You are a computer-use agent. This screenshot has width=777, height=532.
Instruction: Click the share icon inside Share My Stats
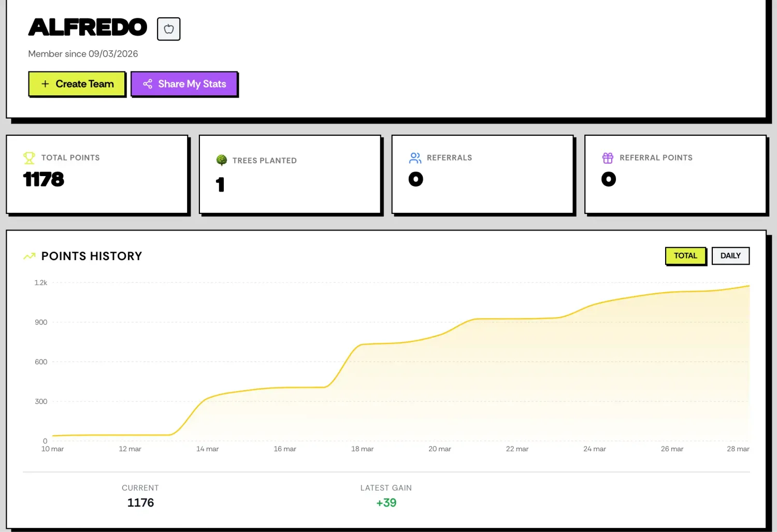pyautogui.click(x=148, y=83)
